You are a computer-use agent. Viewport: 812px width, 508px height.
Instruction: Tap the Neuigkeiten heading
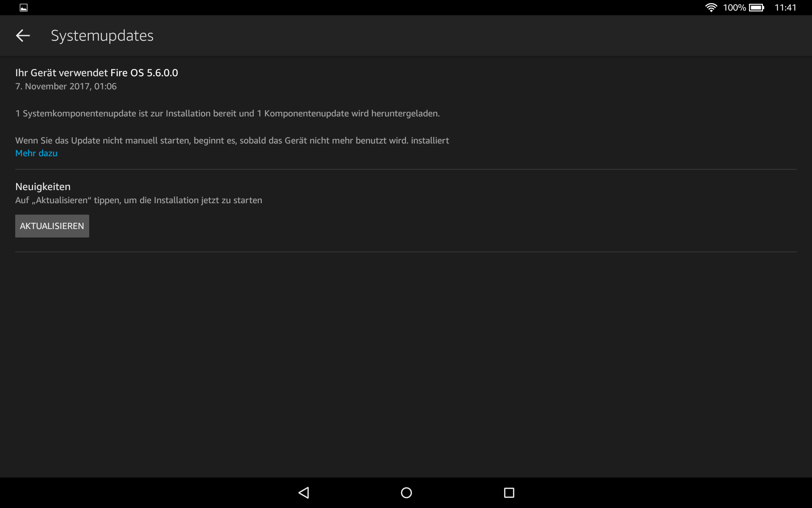click(x=43, y=187)
